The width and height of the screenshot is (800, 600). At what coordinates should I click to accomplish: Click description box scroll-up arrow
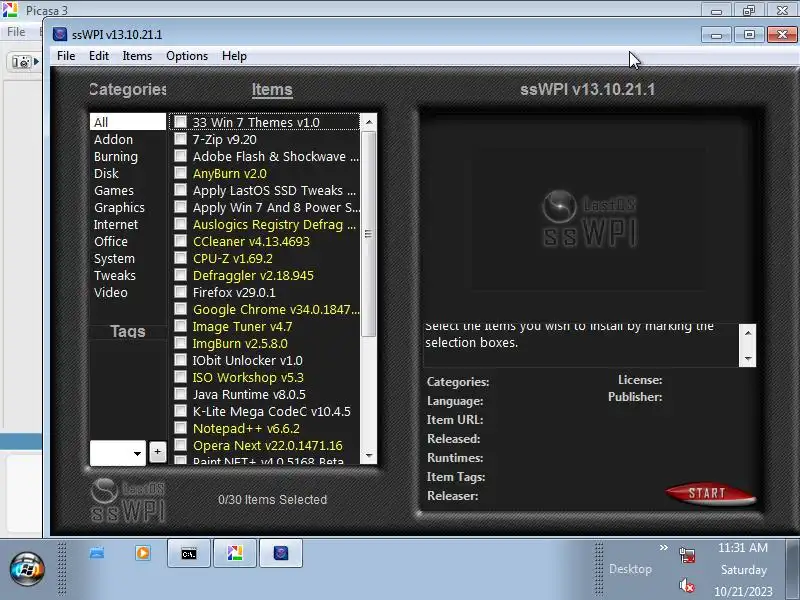click(x=747, y=333)
